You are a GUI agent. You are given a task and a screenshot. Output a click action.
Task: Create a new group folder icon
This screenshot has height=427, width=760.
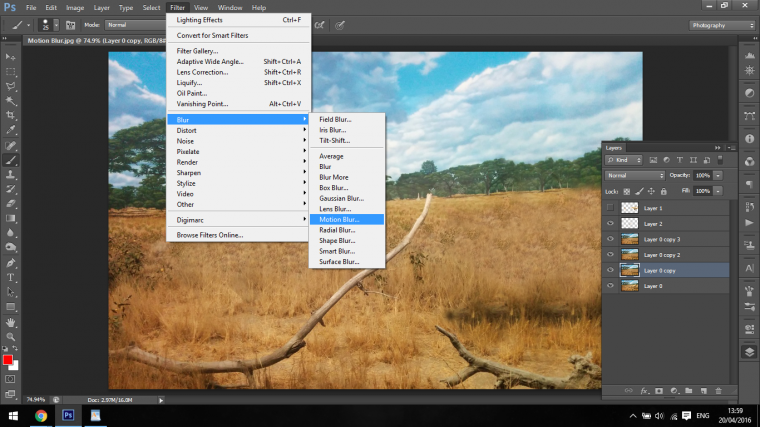coord(688,391)
